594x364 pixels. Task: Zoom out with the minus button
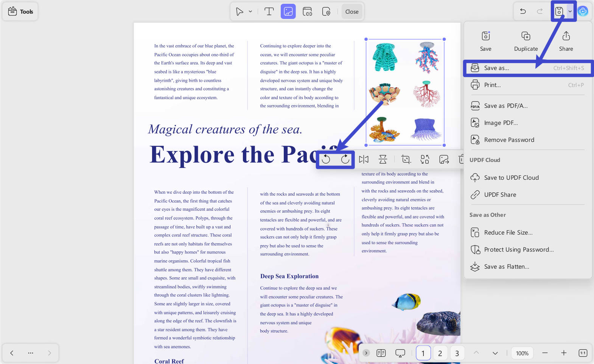pyautogui.click(x=545, y=353)
